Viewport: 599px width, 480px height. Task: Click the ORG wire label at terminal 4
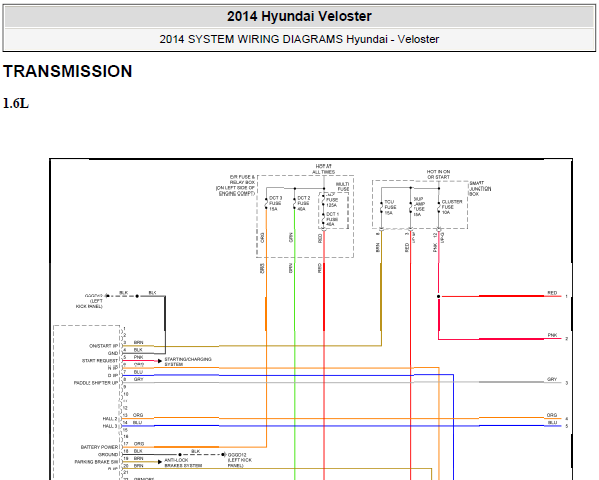pos(552,415)
